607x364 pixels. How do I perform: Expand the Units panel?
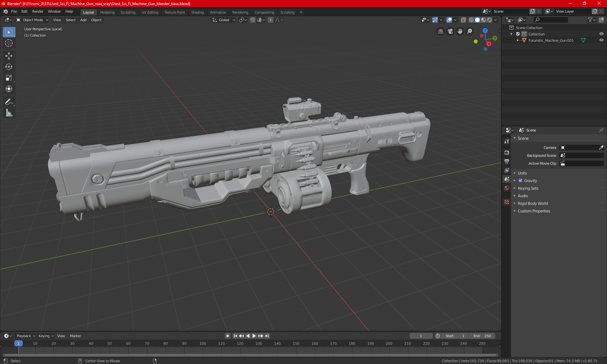click(x=522, y=173)
